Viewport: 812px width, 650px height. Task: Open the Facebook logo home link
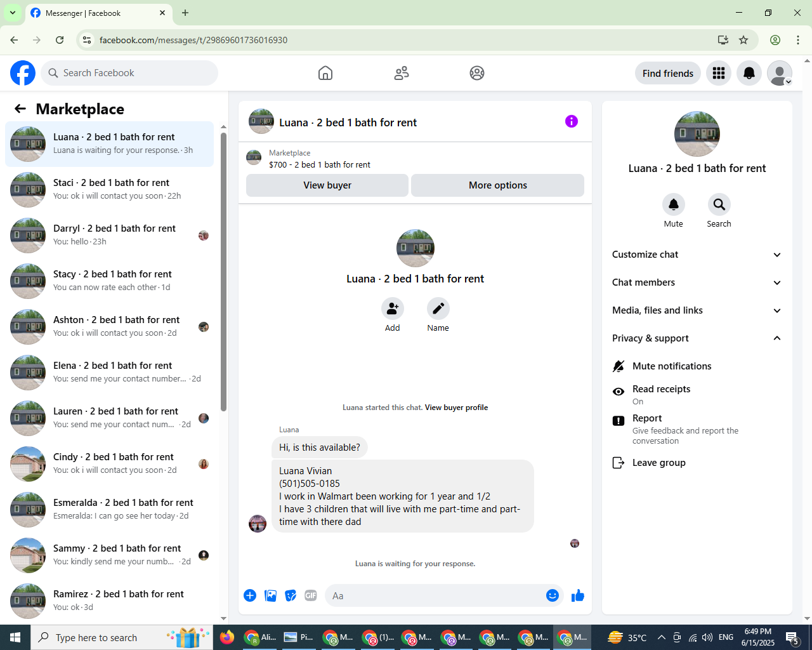(23, 73)
